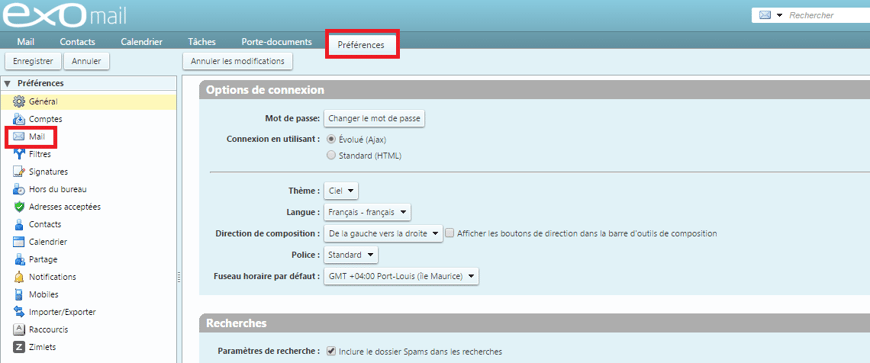Open Zimlets preferences label
Image resolution: width=870 pixels, height=363 pixels.
pos(42,347)
